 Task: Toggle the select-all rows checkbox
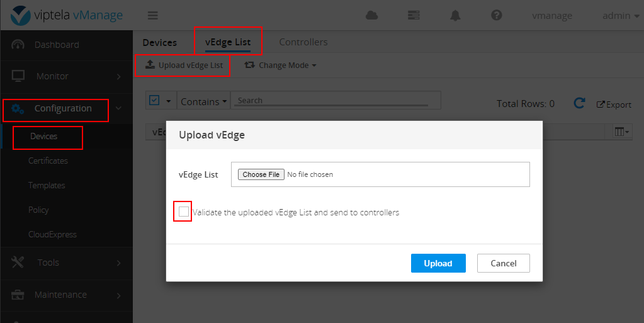click(155, 101)
